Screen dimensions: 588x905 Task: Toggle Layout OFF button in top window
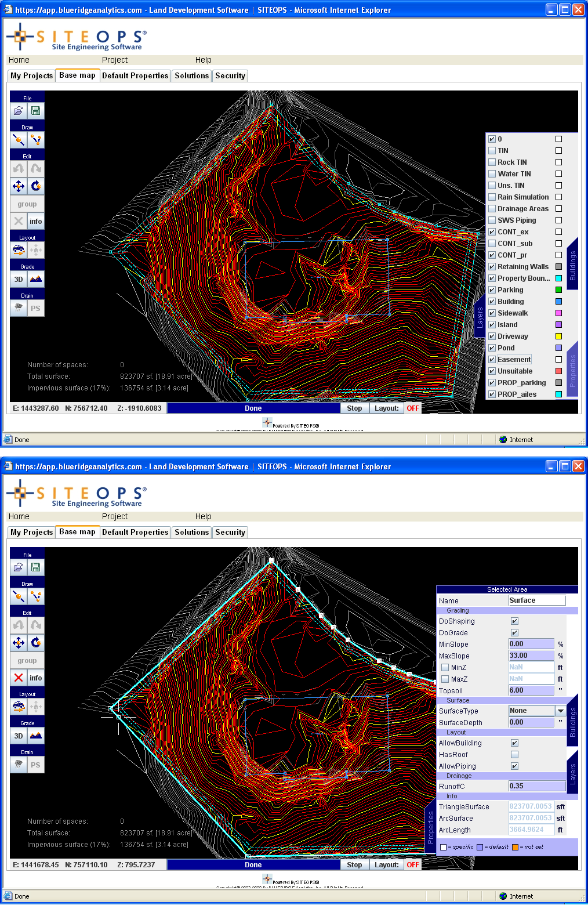click(x=412, y=408)
